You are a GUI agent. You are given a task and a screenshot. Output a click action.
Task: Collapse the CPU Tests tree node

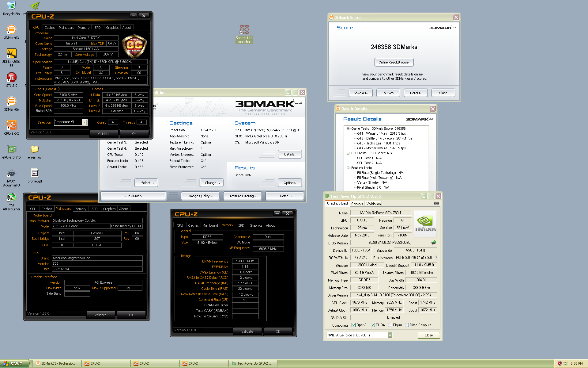pos(348,153)
